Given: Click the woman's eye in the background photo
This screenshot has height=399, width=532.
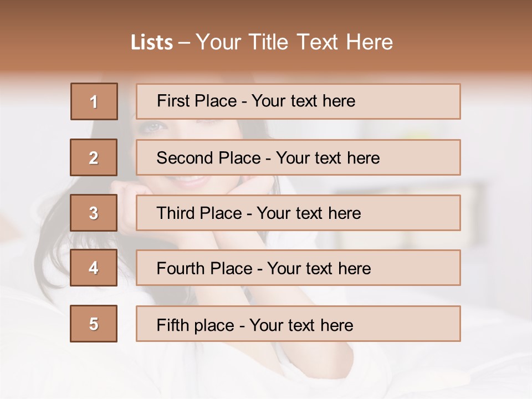Looking at the screenshot, I should tap(154, 127).
